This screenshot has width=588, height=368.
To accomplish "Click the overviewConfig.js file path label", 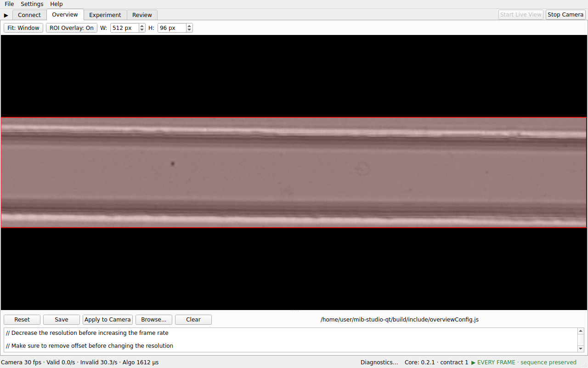I will pos(400,320).
